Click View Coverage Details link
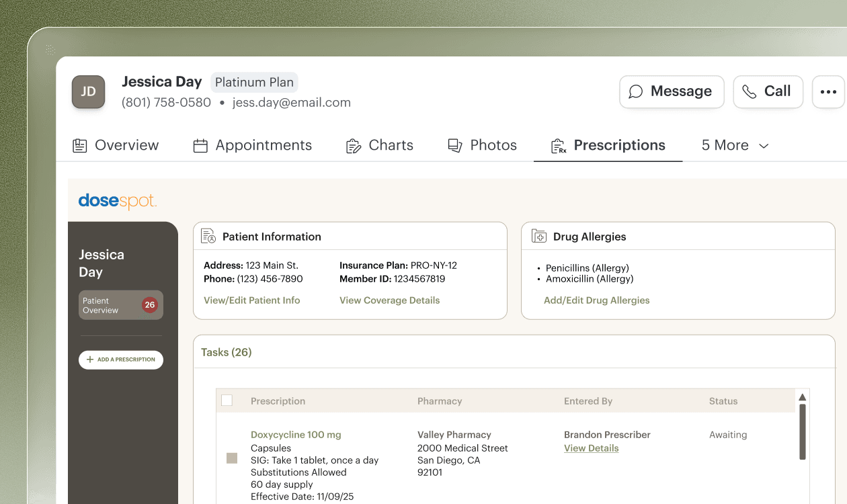Screen dimensions: 847x504 click(x=390, y=300)
